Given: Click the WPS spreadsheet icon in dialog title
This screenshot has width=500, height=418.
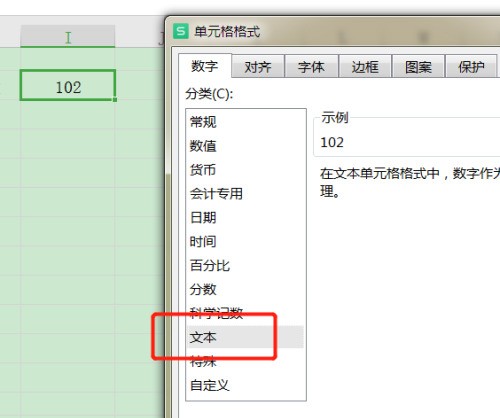Looking at the screenshot, I should coord(181,31).
